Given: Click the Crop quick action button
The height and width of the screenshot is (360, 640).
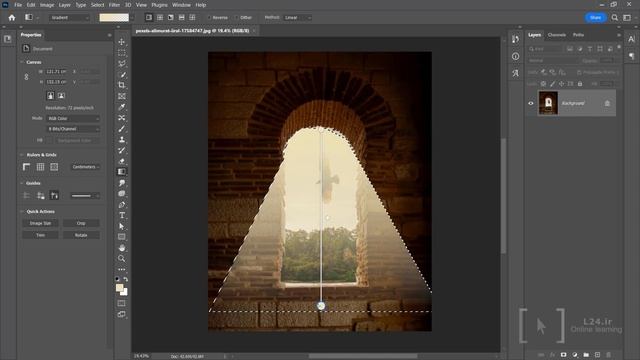Looking at the screenshot, I should (x=81, y=223).
